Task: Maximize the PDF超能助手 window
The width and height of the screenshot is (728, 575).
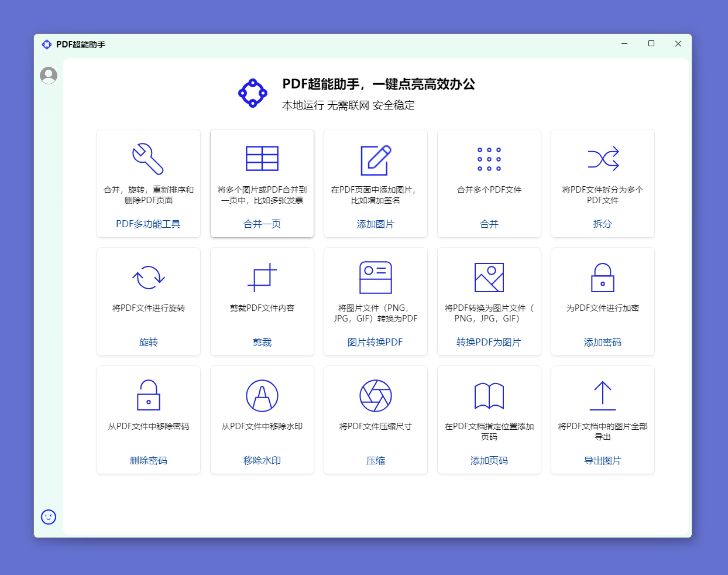Action: pos(651,44)
